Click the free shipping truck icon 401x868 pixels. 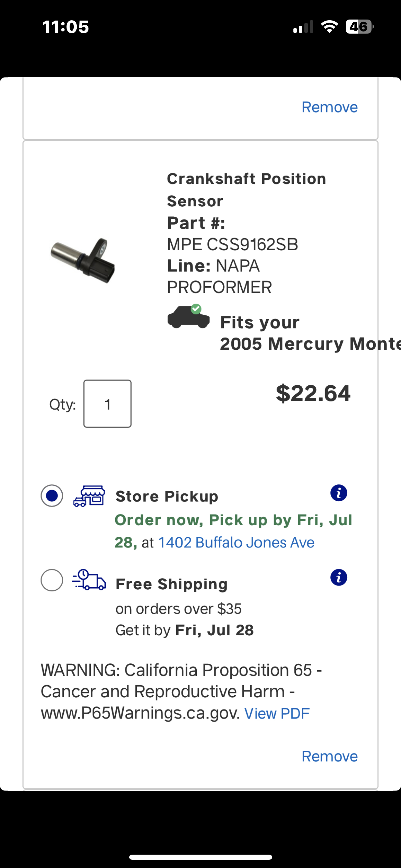click(89, 580)
